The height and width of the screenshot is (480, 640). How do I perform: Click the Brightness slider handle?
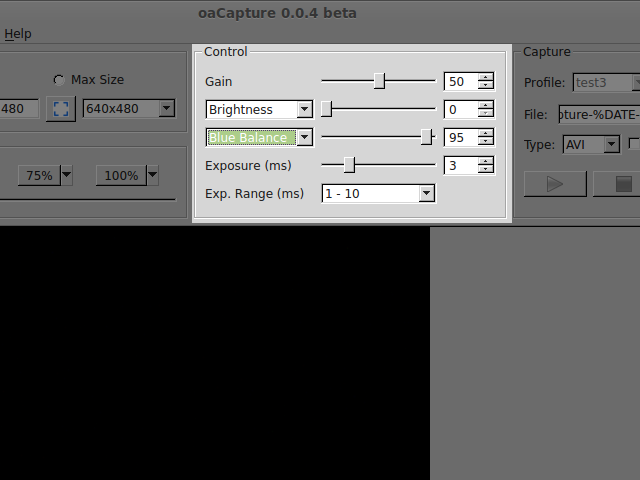(x=326, y=109)
